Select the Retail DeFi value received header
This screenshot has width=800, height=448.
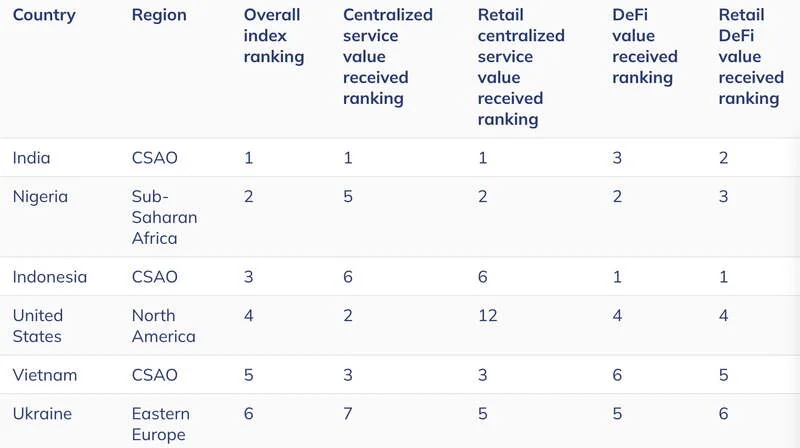tap(751, 57)
